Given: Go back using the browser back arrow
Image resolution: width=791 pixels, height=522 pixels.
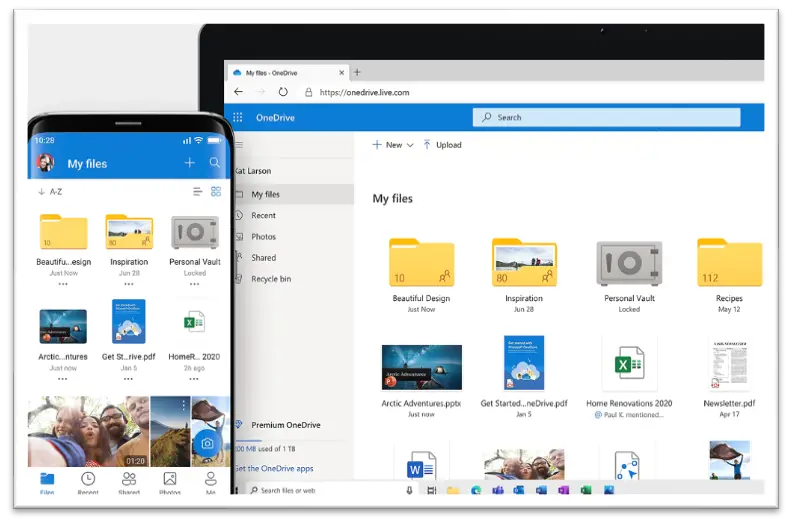Looking at the screenshot, I should coord(239,92).
